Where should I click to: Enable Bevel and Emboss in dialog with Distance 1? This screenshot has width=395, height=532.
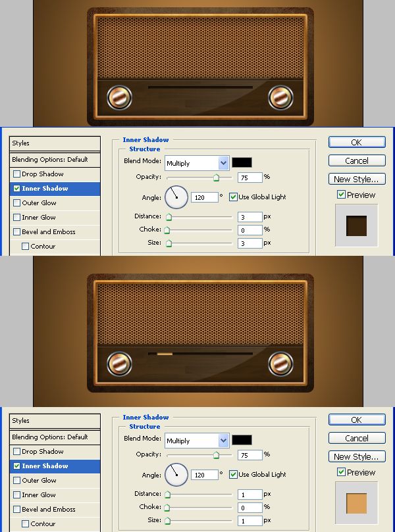16,509
